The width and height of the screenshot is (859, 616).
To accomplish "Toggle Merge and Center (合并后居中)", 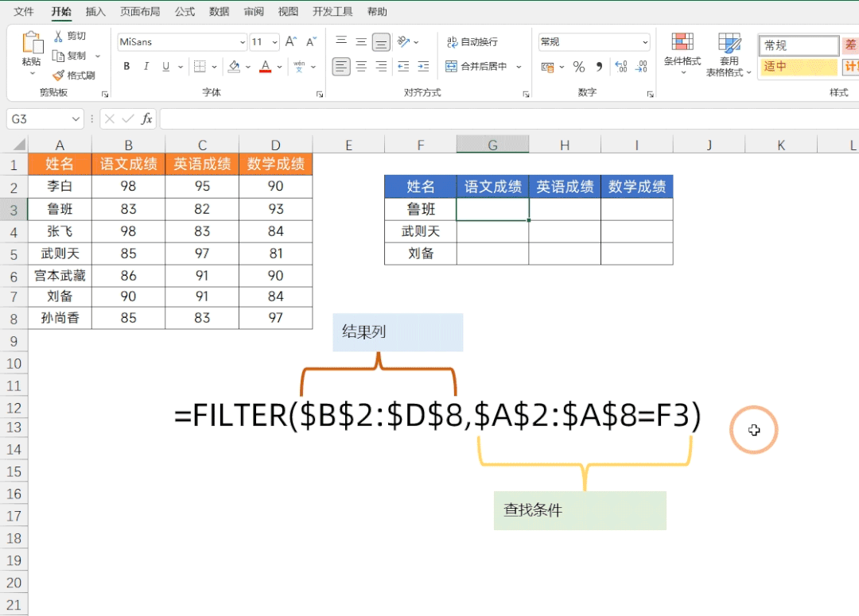I will [476, 67].
